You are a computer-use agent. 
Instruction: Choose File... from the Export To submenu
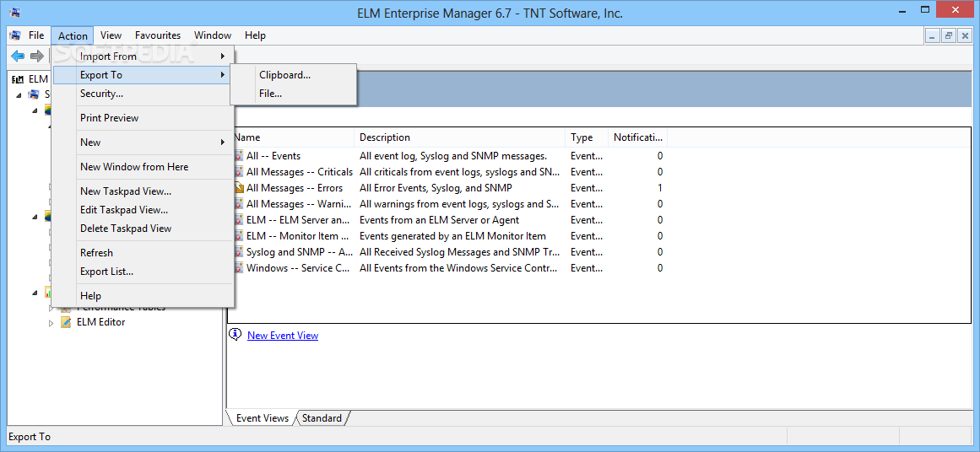pos(293,94)
